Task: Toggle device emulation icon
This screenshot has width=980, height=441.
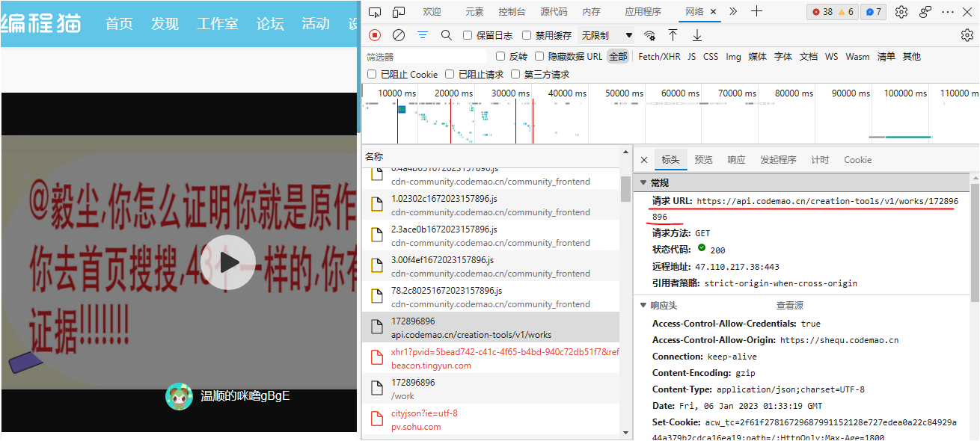Action: 399,12
